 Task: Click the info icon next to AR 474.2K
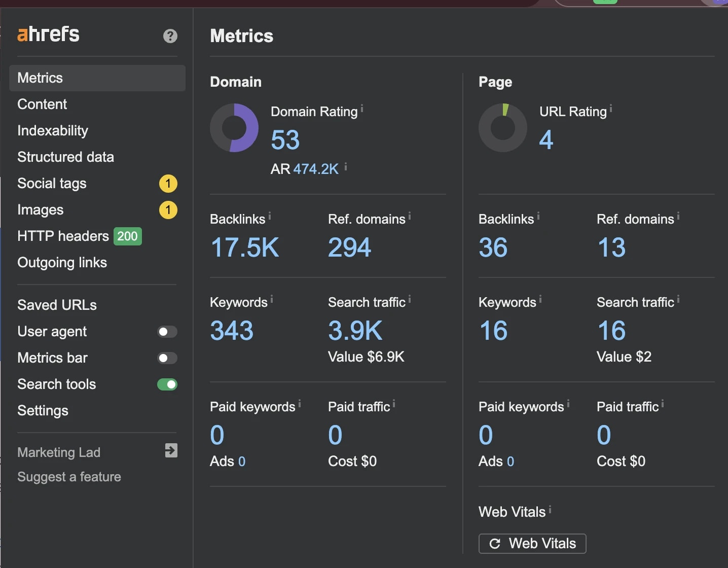pyautogui.click(x=346, y=166)
